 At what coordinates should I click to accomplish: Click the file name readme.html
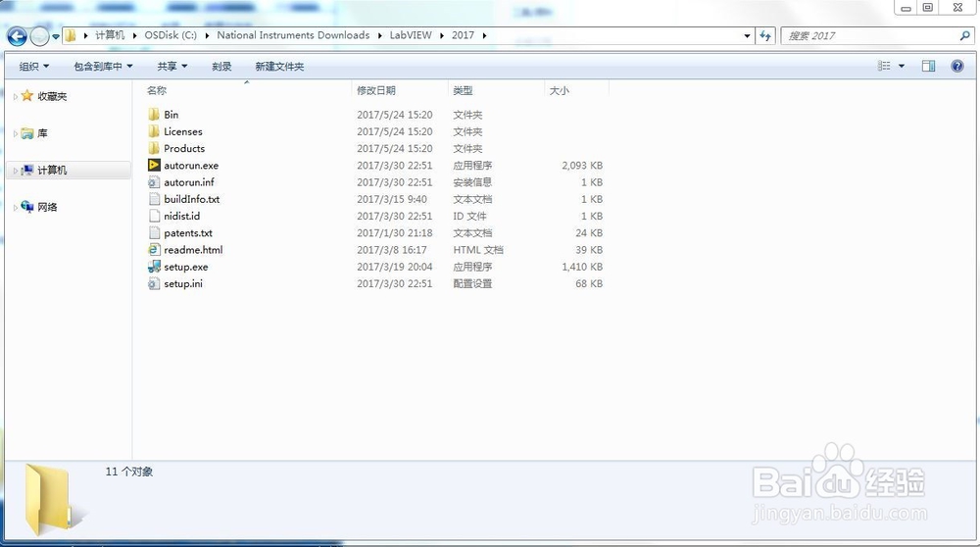193,250
